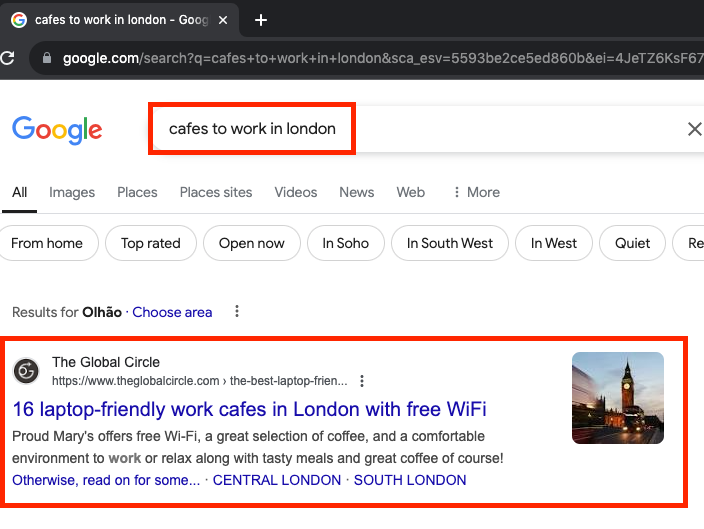The height and width of the screenshot is (529, 704).
Task: Click 'Otherwise, read on for some...' link
Action: click(x=106, y=480)
